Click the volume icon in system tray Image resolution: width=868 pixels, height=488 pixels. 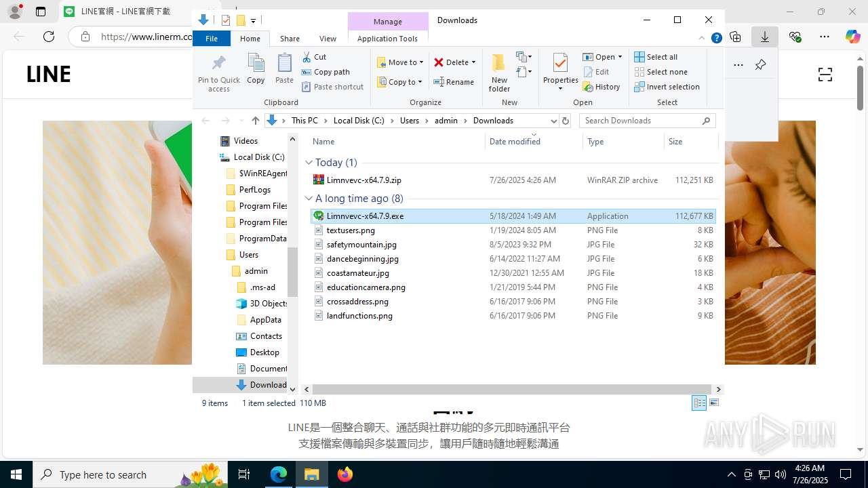780,474
